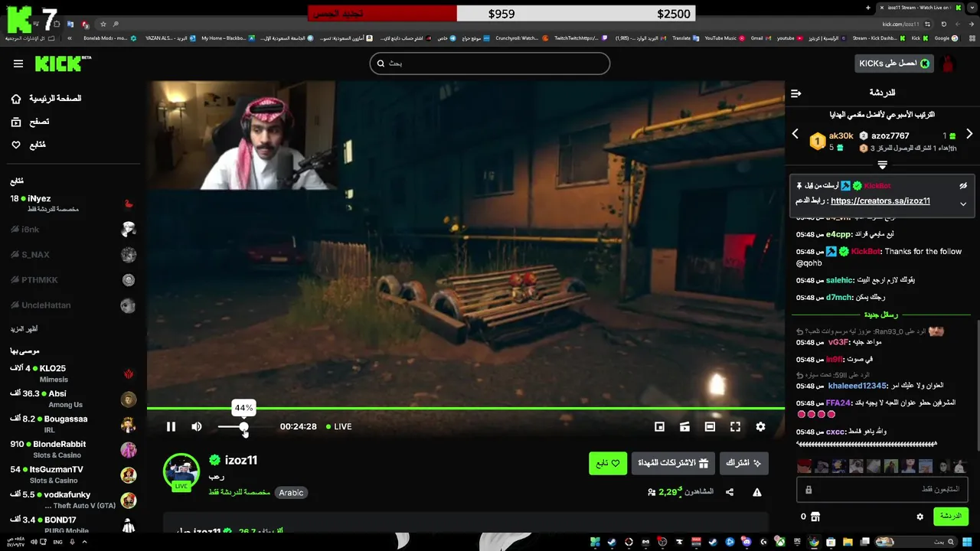The width and height of the screenshot is (980, 551).
Task: Click the new messages (رسائل جديدة) divider
Action: [880, 315]
